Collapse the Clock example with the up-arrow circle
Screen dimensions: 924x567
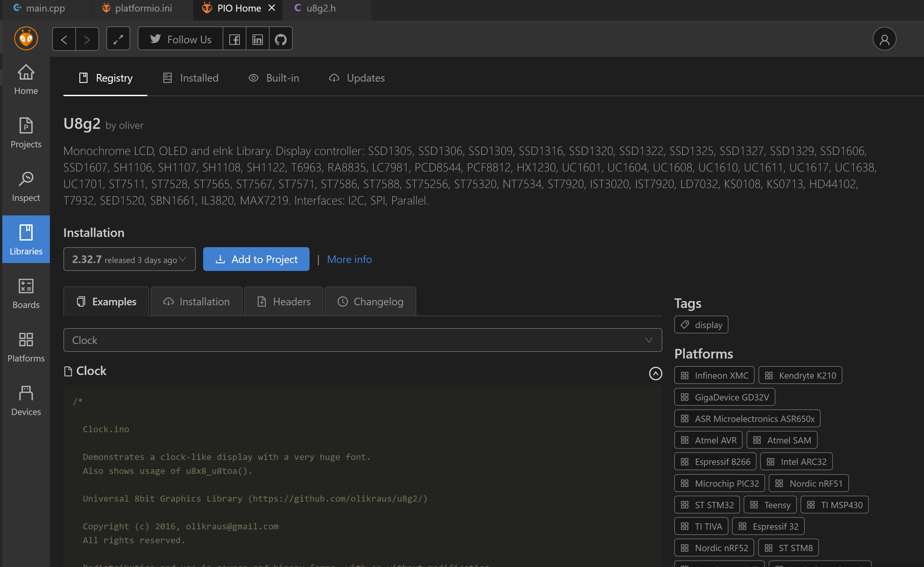(655, 373)
